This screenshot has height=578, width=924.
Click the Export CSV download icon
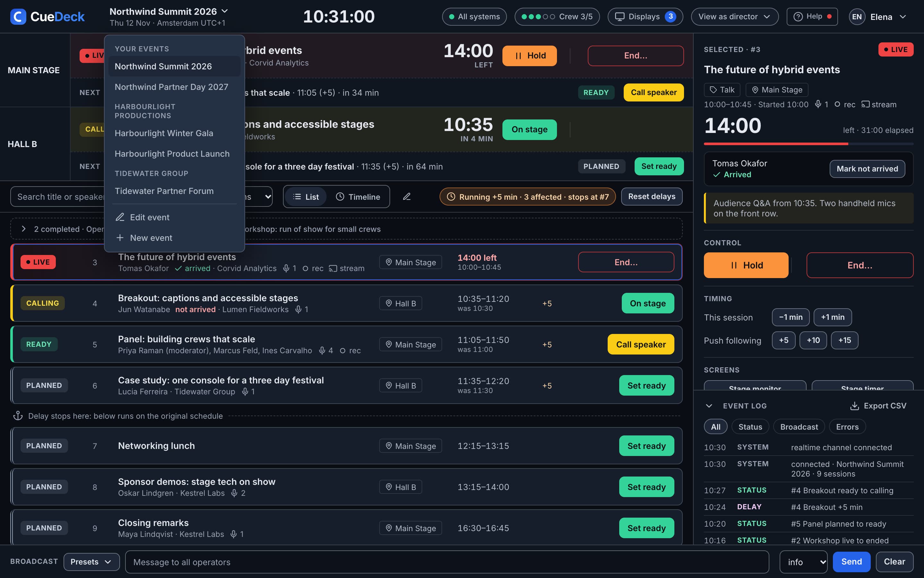coord(854,406)
